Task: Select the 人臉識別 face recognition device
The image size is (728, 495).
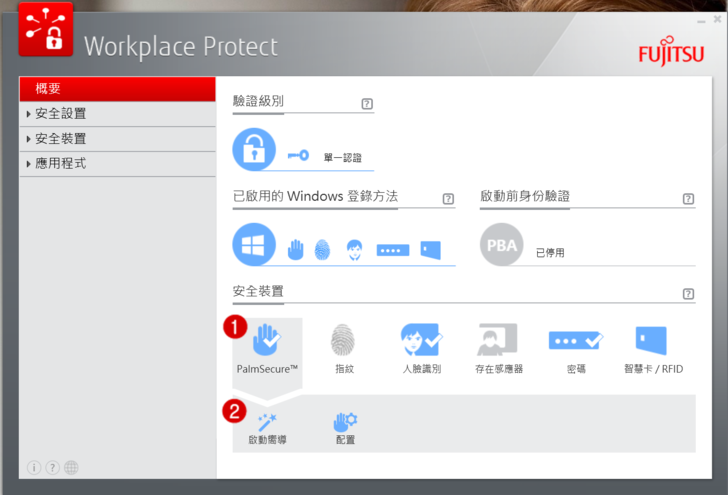Action: coord(422,349)
